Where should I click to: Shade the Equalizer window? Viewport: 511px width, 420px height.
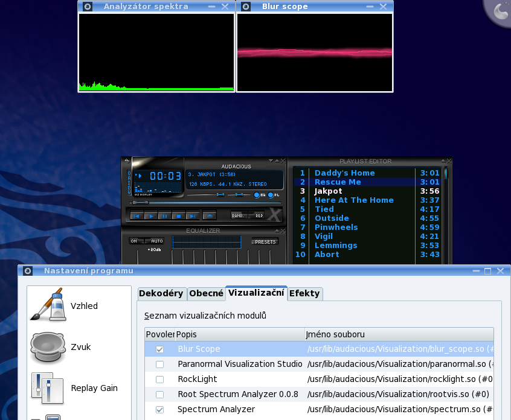tap(277, 231)
